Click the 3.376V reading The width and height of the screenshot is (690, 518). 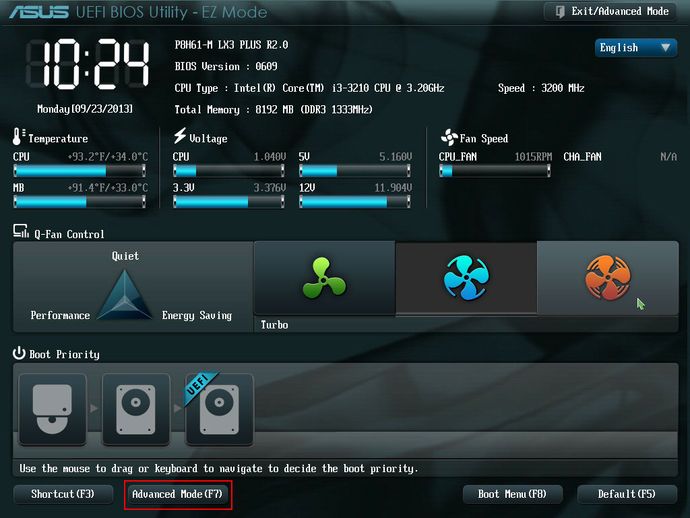(x=270, y=188)
